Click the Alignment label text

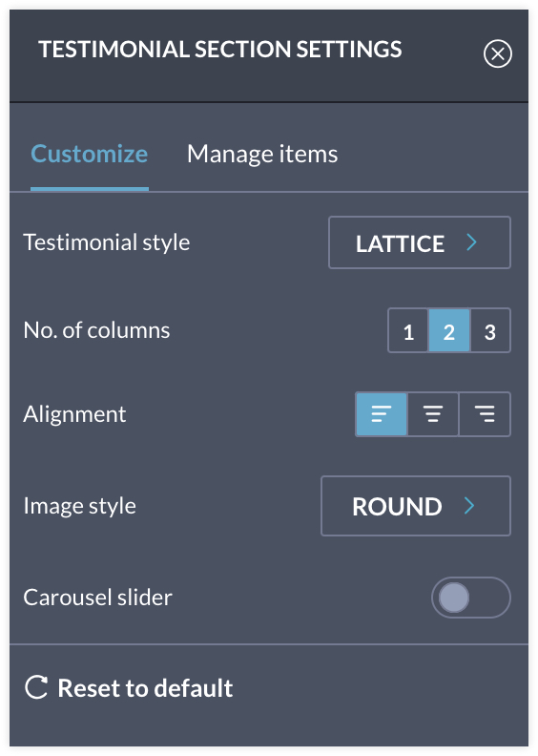point(74,414)
